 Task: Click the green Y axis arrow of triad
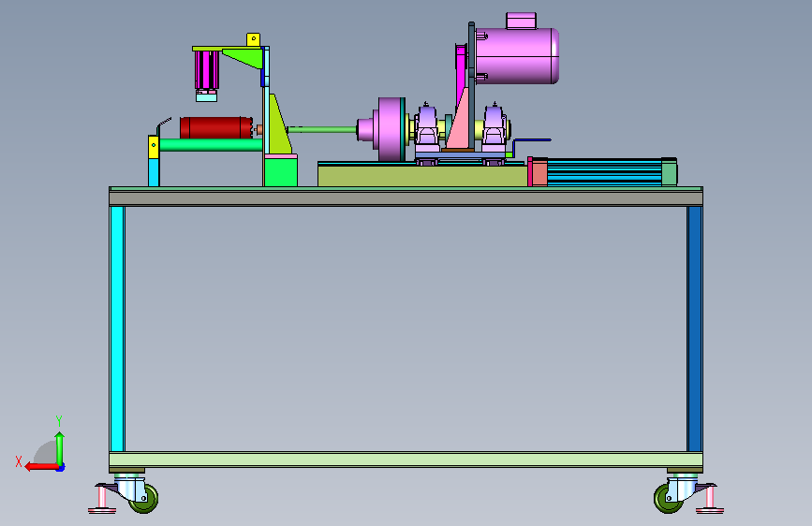pyautogui.click(x=60, y=447)
